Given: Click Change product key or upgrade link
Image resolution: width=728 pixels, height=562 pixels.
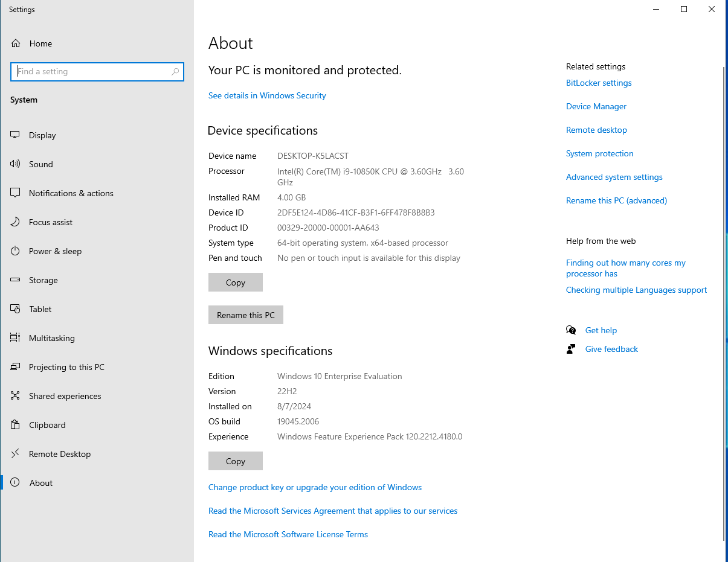Looking at the screenshot, I should click(x=315, y=487).
